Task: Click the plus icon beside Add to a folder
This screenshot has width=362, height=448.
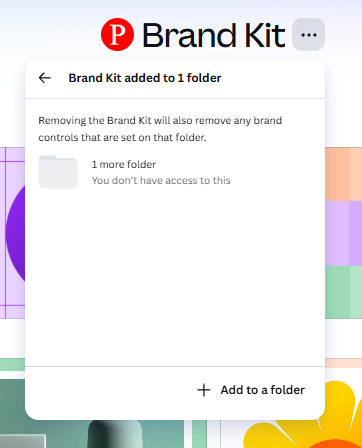Action: point(204,390)
